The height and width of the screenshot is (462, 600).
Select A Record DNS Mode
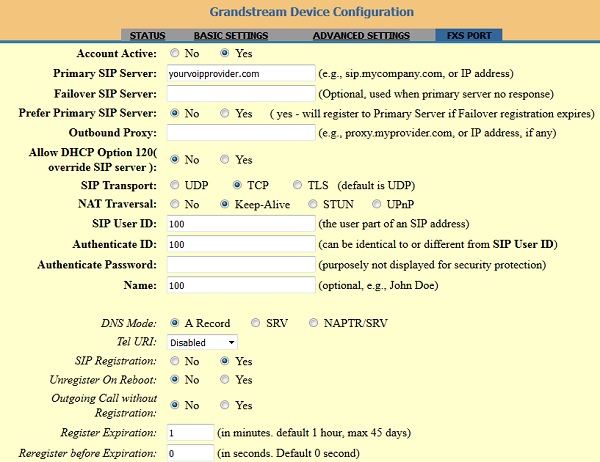click(174, 323)
